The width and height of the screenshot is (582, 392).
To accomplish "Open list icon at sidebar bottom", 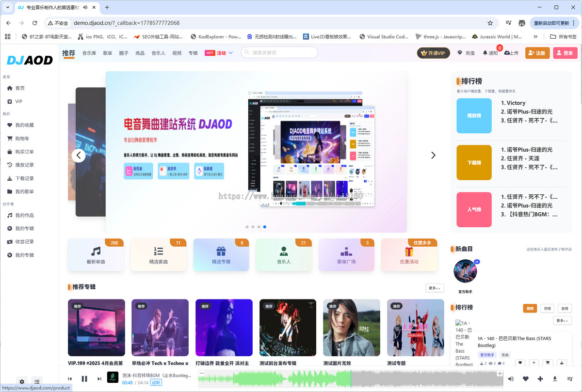I will click(x=36, y=381).
